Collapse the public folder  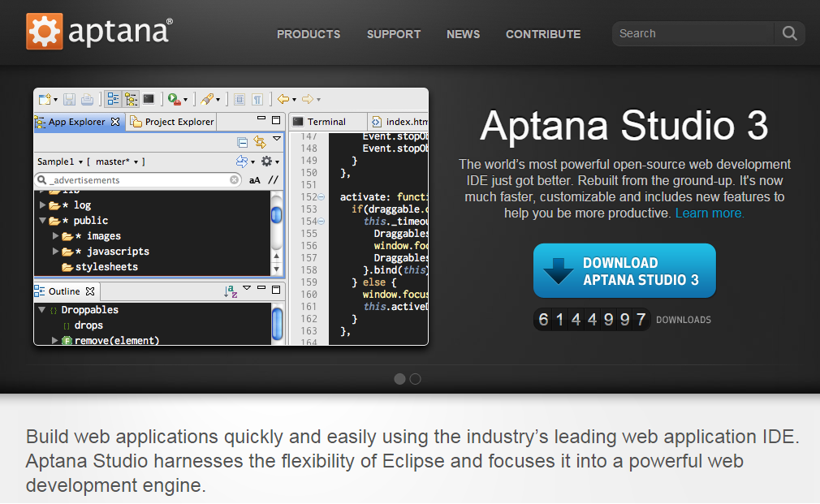pyautogui.click(x=43, y=221)
